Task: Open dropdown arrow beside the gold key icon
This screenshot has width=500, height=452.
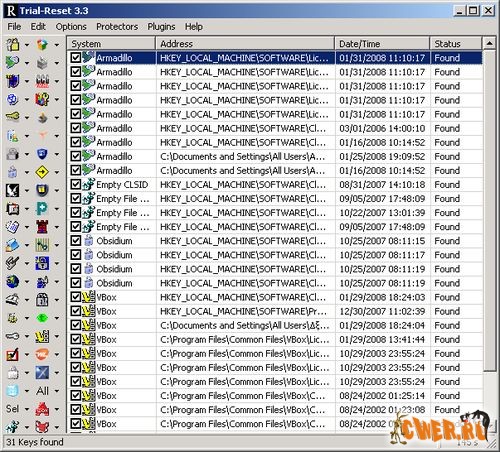Action: click(x=27, y=118)
